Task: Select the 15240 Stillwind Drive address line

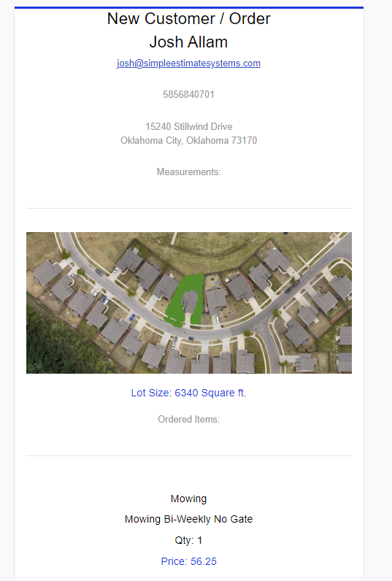Action: (x=188, y=127)
